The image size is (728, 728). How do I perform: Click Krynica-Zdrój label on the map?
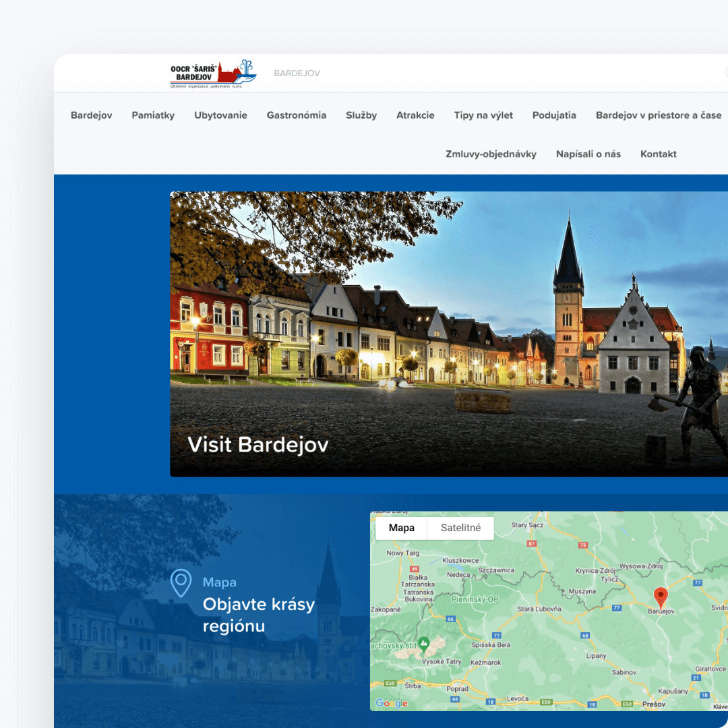pos(595,571)
